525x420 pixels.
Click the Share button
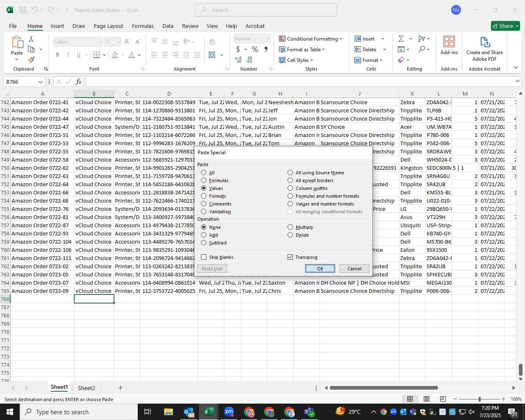[505, 26]
